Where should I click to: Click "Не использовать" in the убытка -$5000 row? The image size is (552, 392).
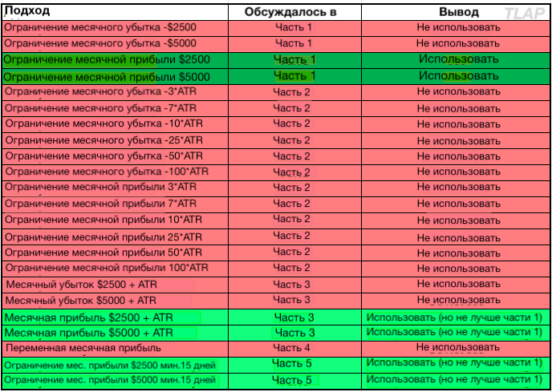pyautogui.click(x=458, y=43)
